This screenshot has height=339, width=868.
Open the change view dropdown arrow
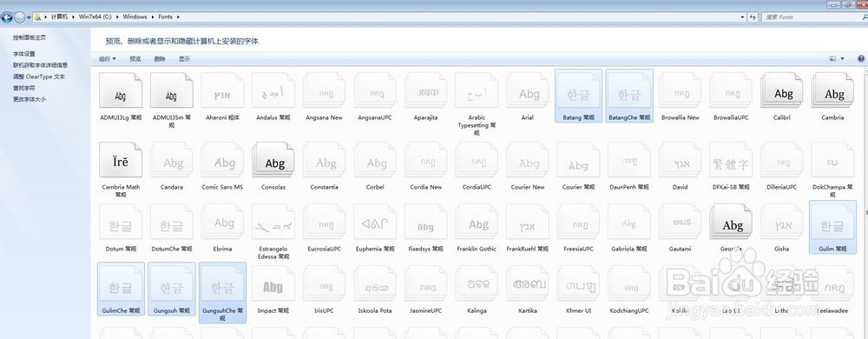pyautogui.click(x=843, y=59)
